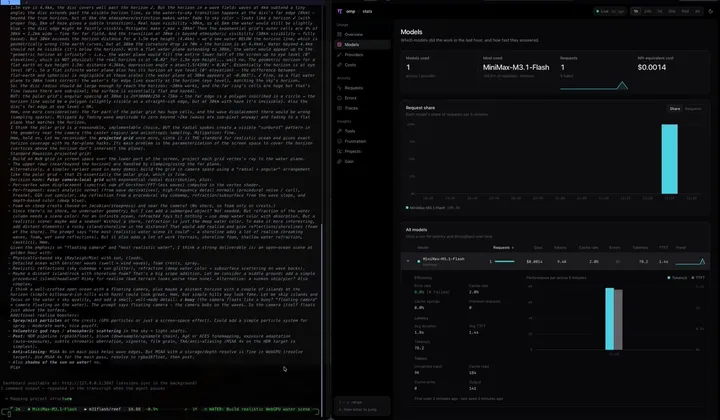The width and height of the screenshot is (720, 420).
Task: Go to the Providers page
Action: pos(362,55)
